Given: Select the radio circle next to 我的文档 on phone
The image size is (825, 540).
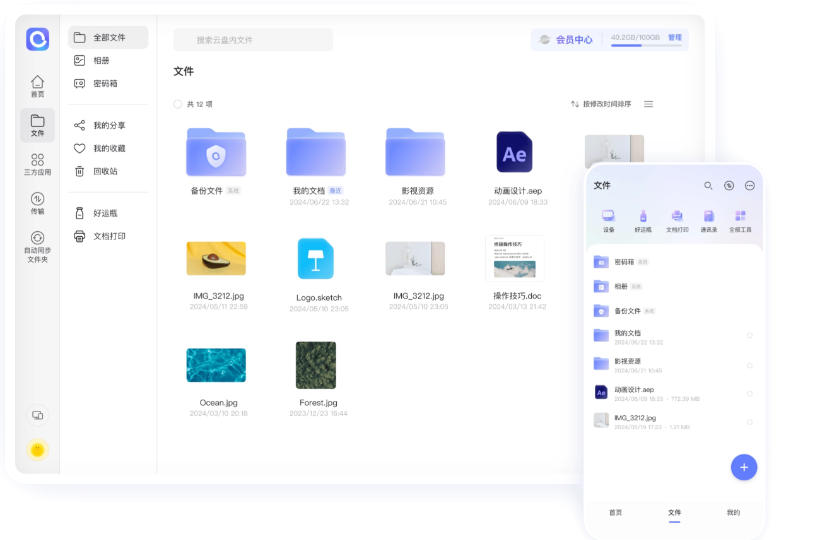Looking at the screenshot, I should tap(749, 336).
